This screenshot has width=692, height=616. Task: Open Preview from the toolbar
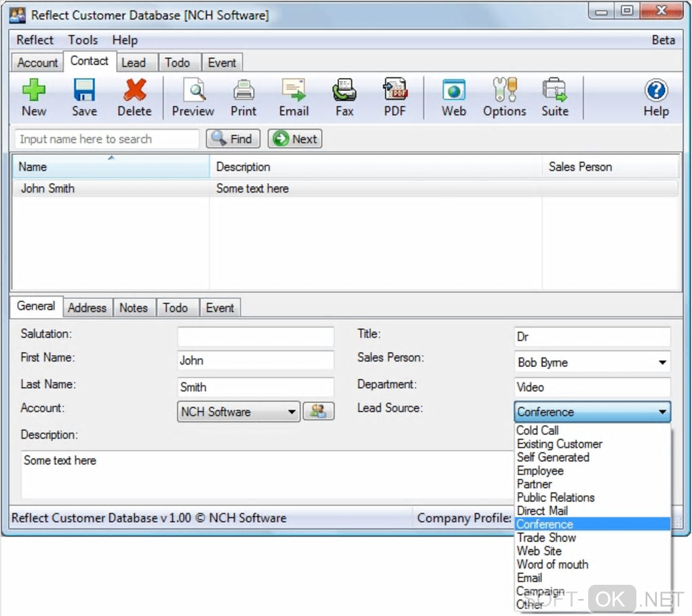[x=193, y=98]
